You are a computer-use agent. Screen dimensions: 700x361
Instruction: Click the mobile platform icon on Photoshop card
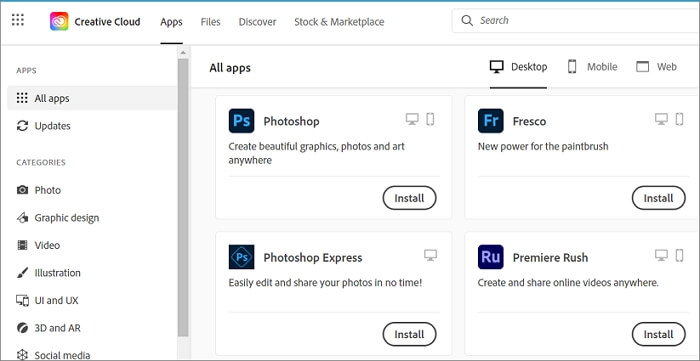pyautogui.click(x=430, y=119)
